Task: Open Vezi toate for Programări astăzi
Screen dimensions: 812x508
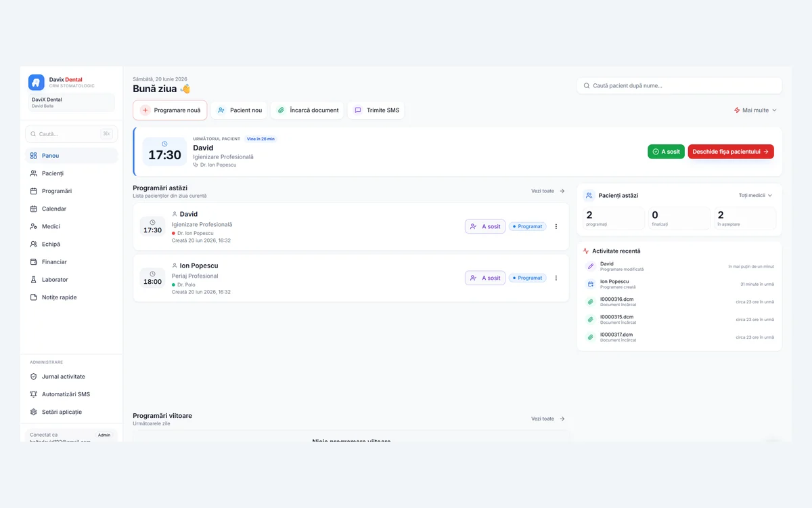Action: point(548,191)
